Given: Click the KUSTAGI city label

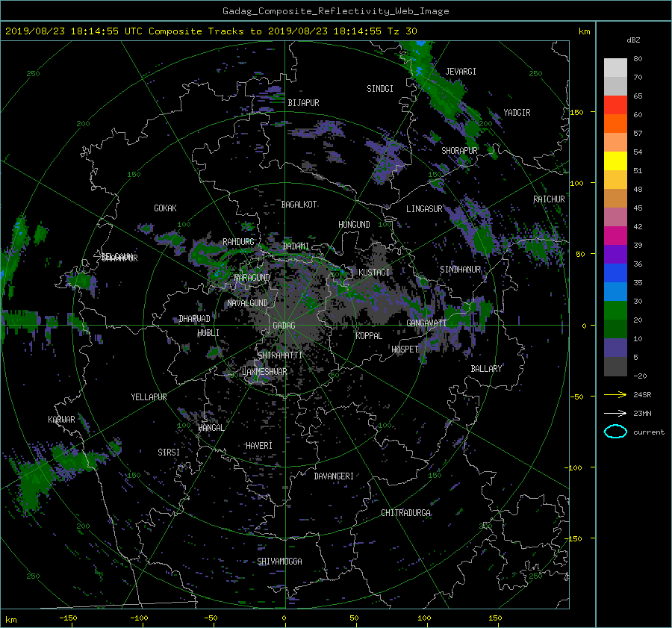Looking at the screenshot, I should (374, 273).
